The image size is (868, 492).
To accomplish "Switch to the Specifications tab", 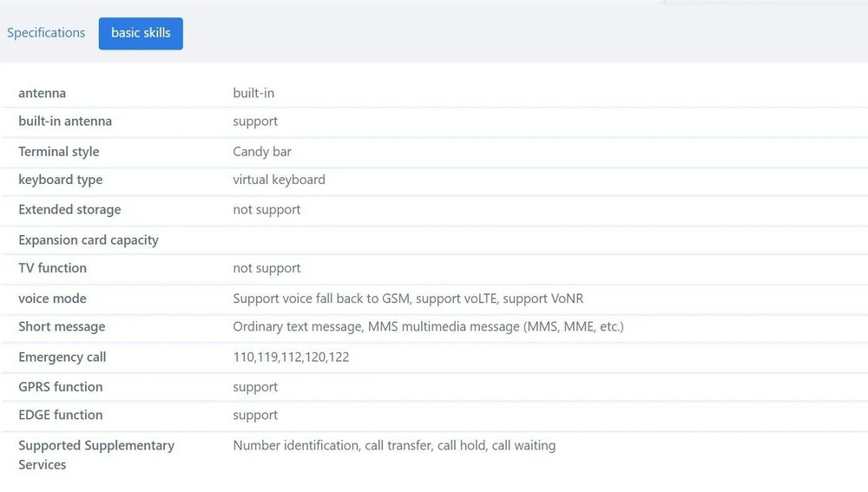I will tap(46, 33).
